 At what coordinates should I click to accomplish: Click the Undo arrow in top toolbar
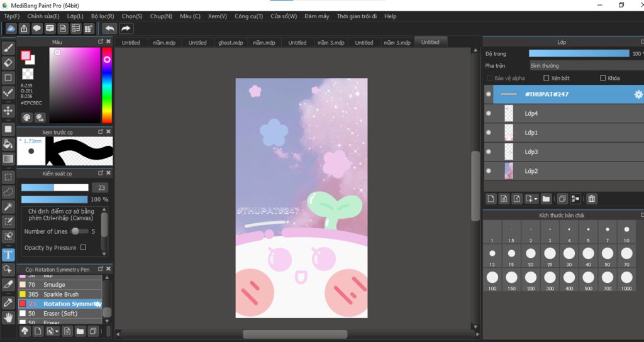[x=109, y=28]
